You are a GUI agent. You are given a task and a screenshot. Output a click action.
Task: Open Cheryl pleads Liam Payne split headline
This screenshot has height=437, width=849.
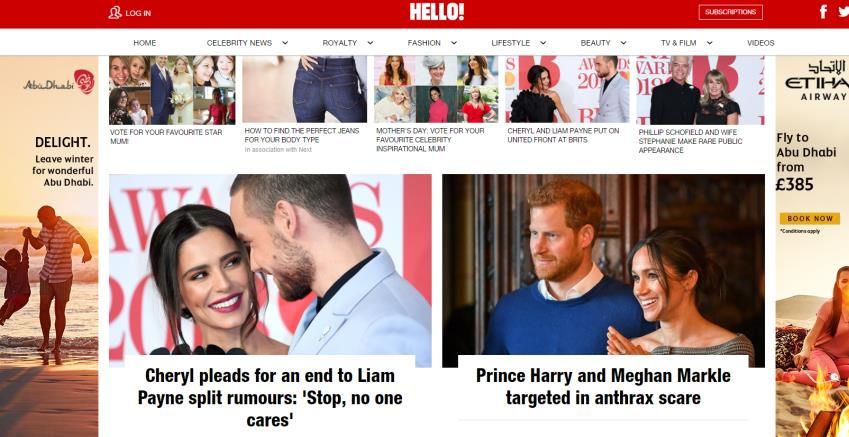(x=270, y=397)
